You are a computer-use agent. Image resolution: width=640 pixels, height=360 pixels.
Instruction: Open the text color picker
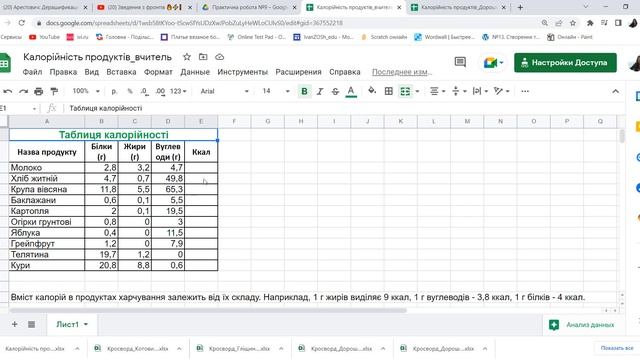351,91
